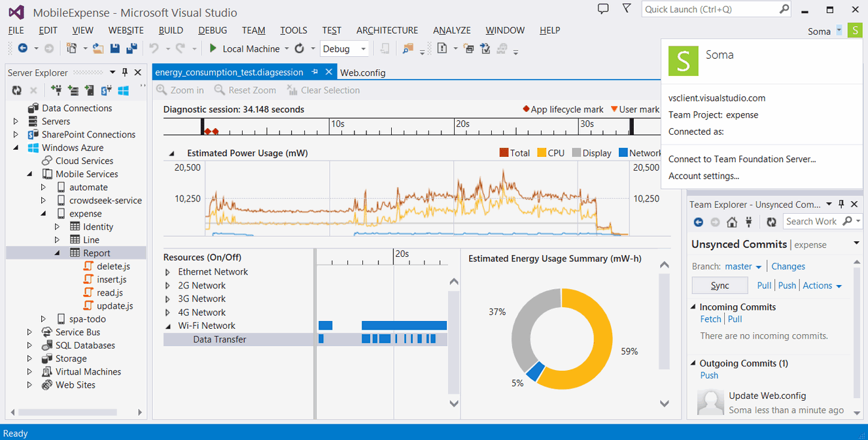This screenshot has width=868, height=440.
Task: Open the Soma account dropdown arrow
Action: (x=839, y=31)
